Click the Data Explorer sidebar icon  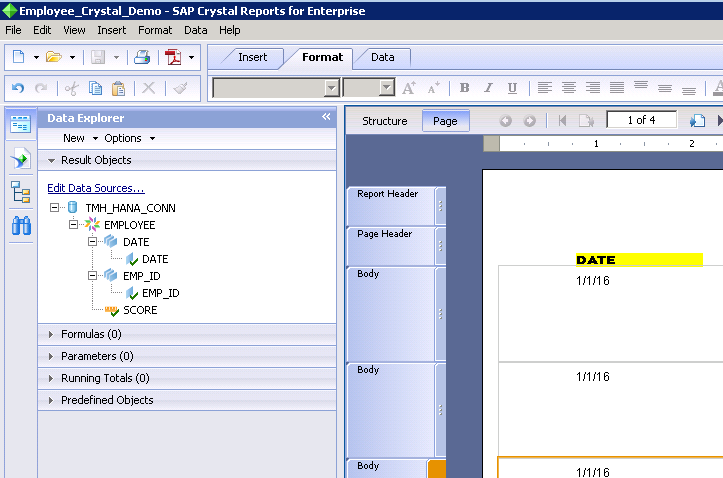[21, 124]
